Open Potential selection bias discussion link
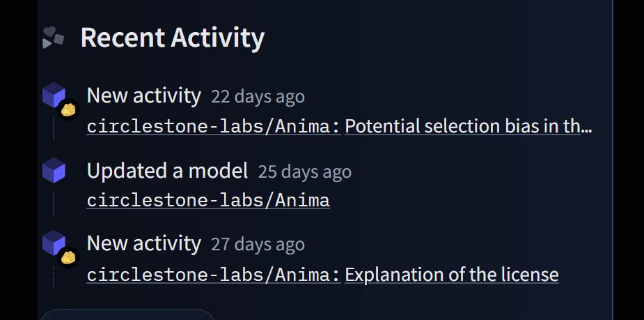Image resolution: width=644 pixels, height=320 pixels. [468, 126]
